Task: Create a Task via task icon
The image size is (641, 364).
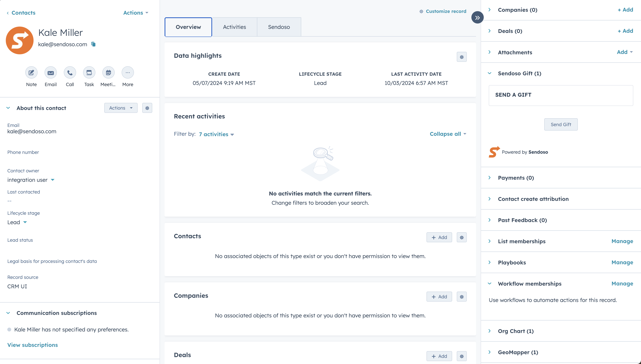Action: (89, 73)
